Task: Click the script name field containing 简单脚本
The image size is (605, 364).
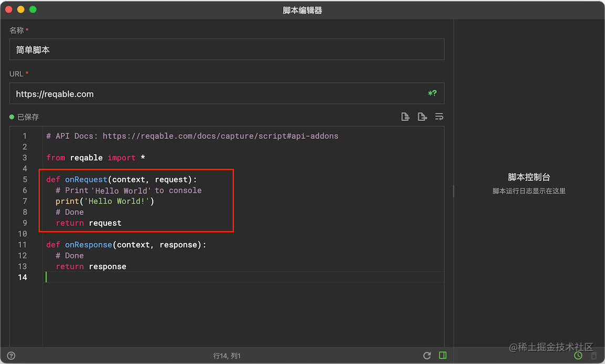Action: [x=227, y=49]
